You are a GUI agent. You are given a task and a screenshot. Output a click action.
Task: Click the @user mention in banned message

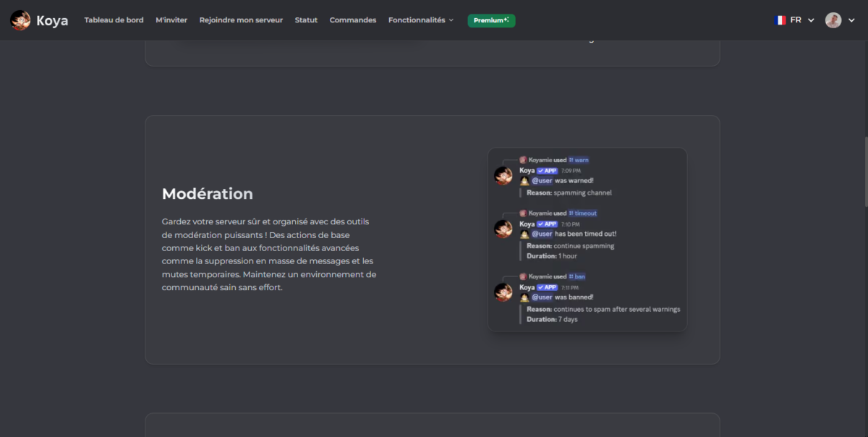coord(542,297)
